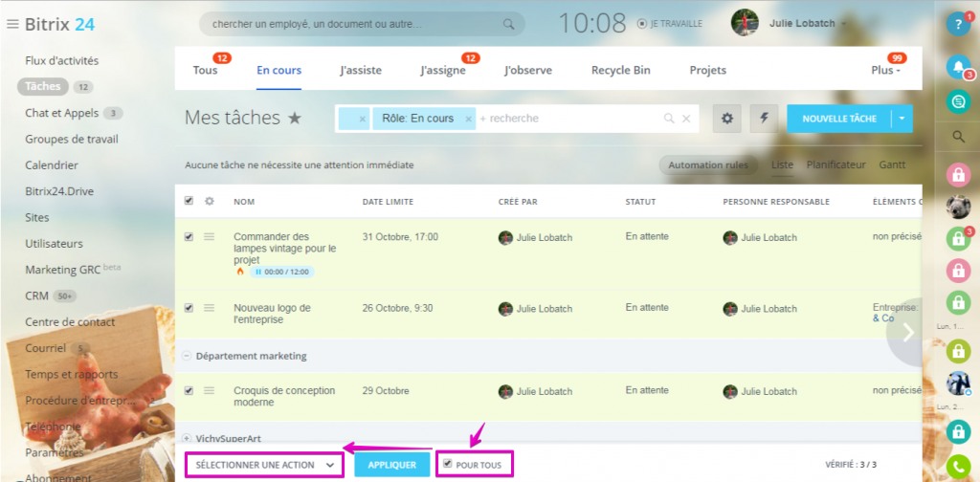This screenshot has width=980, height=482.
Task: Select the En cours tab
Action: [278, 71]
